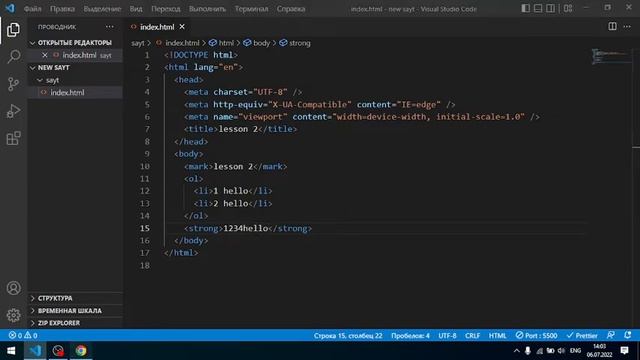Open the Правка menu
The image size is (640, 360).
pos(62,9)
